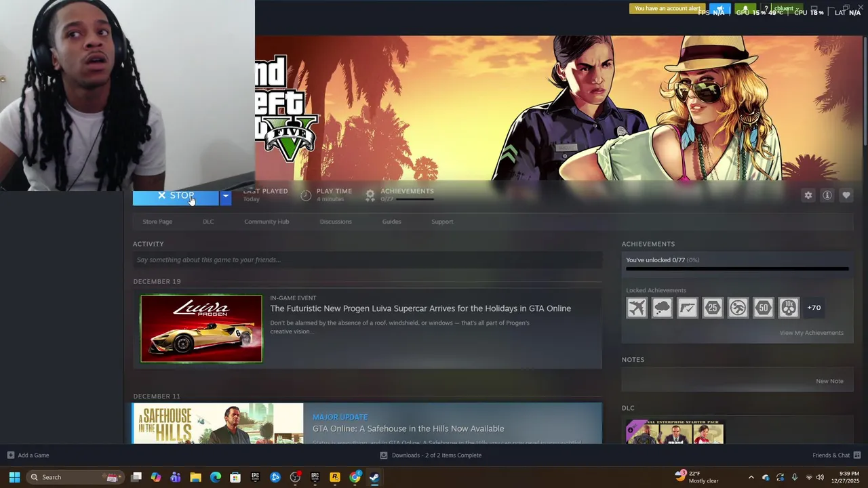This screenshot has width=868, height=488.
Task: Launch Microsoft Edge from taskbar
Action: point(216,477)
